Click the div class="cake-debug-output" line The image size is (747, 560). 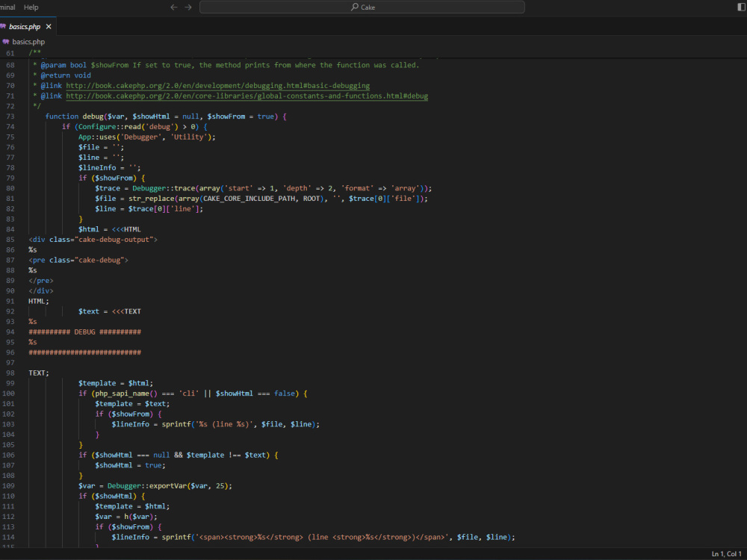(93, 240)
